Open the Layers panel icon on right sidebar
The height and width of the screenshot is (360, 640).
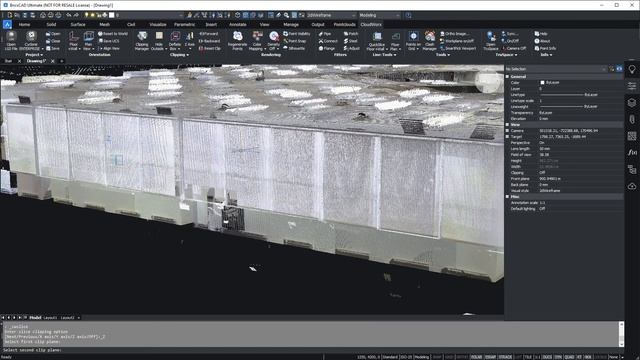pos(632,102)
